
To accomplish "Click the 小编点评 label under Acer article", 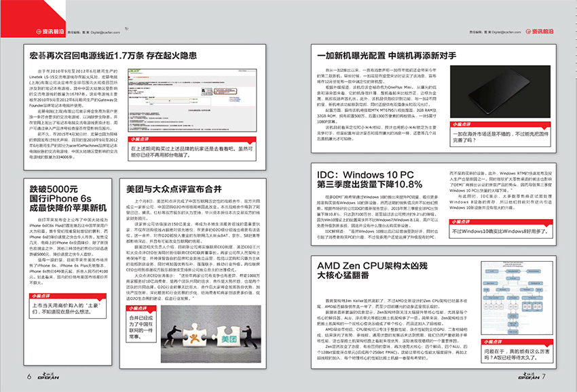I will [141, 139].
